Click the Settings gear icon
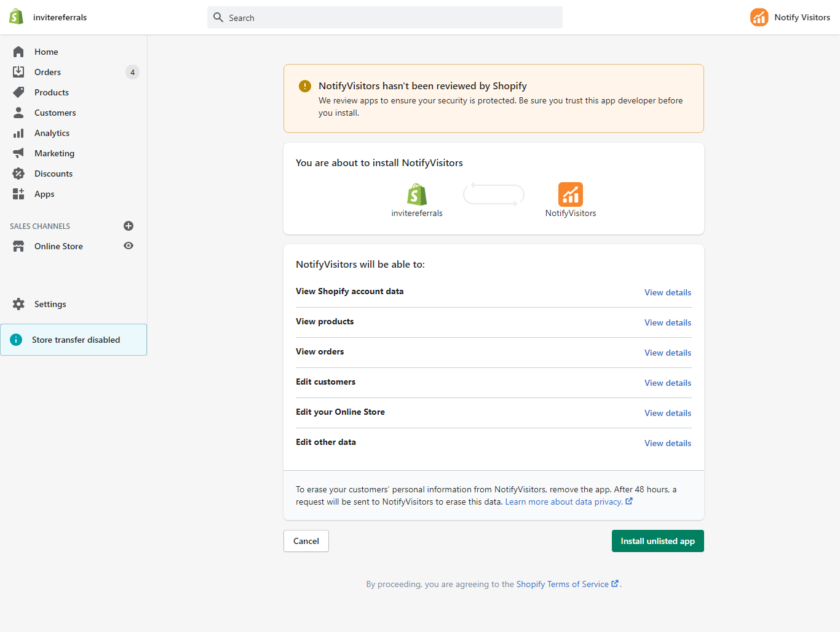The height and width of the screenshot is (632, 840). click(18, 304)
